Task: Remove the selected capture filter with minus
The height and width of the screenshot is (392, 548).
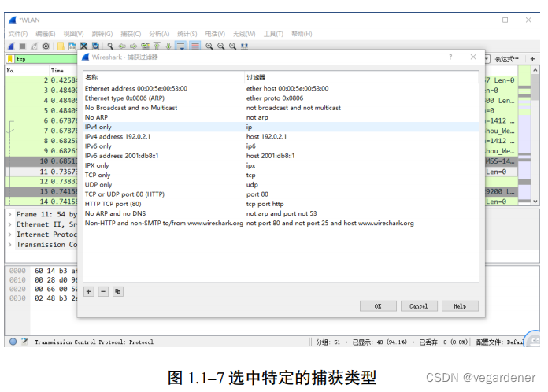Action: (x=103, y=291)
